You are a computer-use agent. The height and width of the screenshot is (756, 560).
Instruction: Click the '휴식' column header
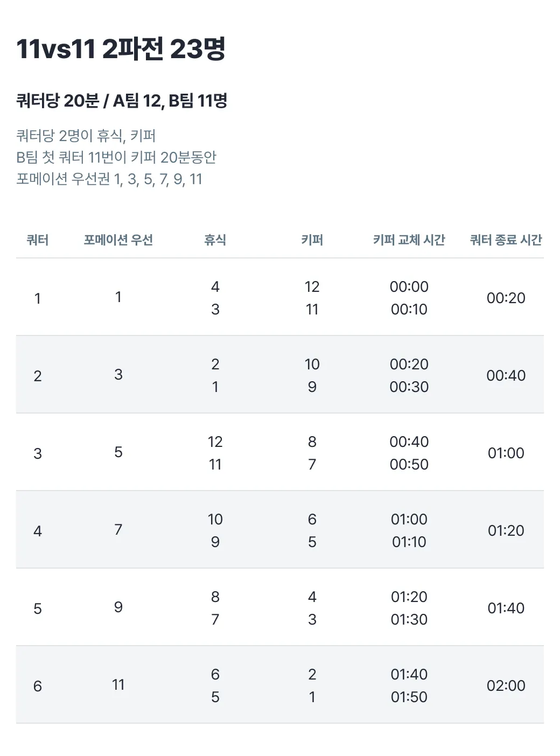pos(215,240)
